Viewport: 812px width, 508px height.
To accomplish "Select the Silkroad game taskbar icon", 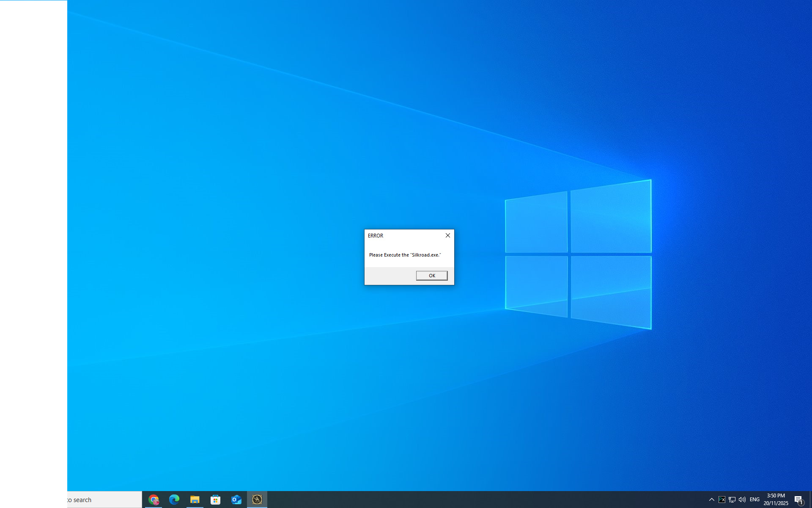I will [x=257, y=500].
